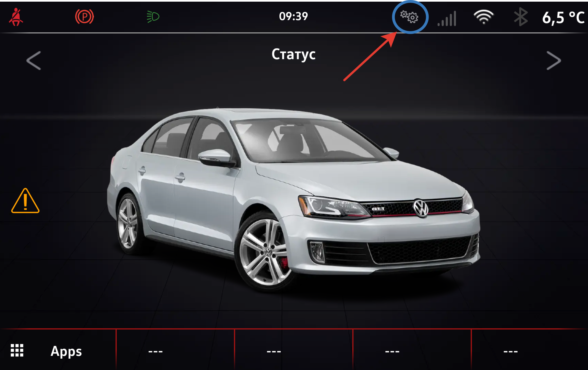Click the seatbelt warning indicator icon
Viewport: 588px width, 370px height.
(x=16, y=17)
